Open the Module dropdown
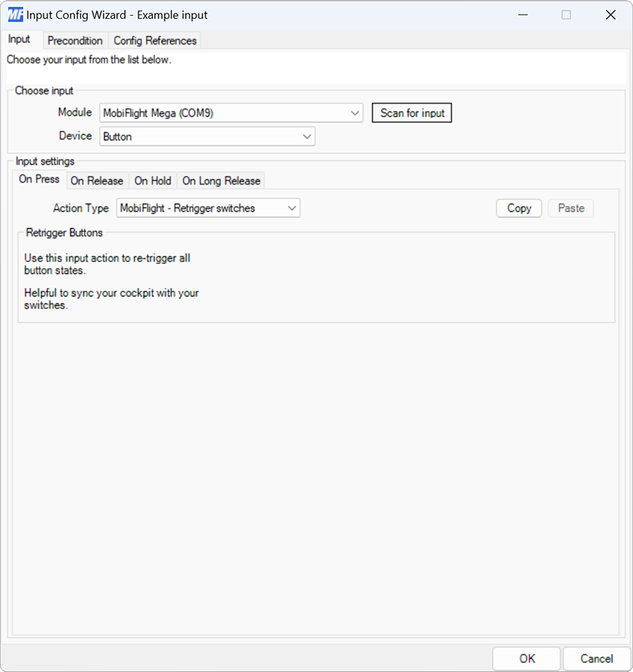 click(354, 112)
